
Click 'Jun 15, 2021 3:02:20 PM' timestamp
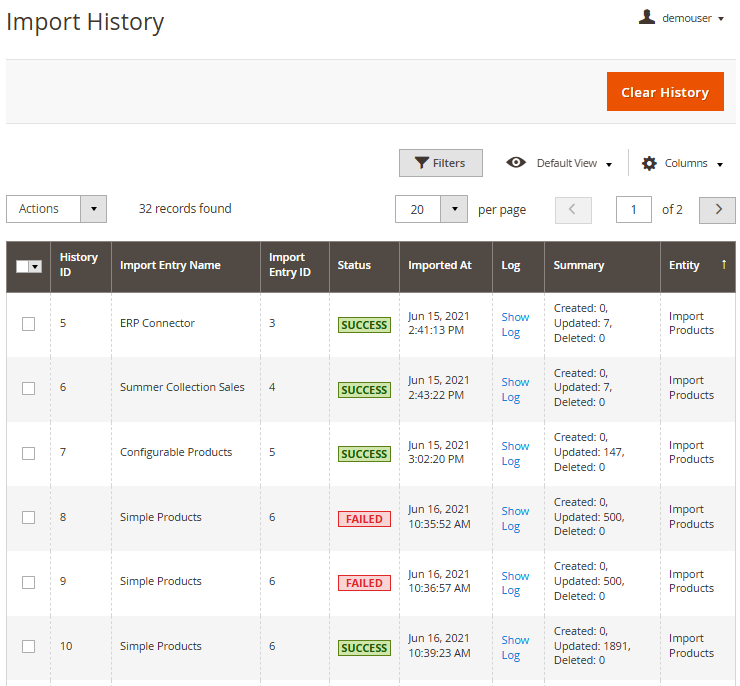tap(439, 452)
